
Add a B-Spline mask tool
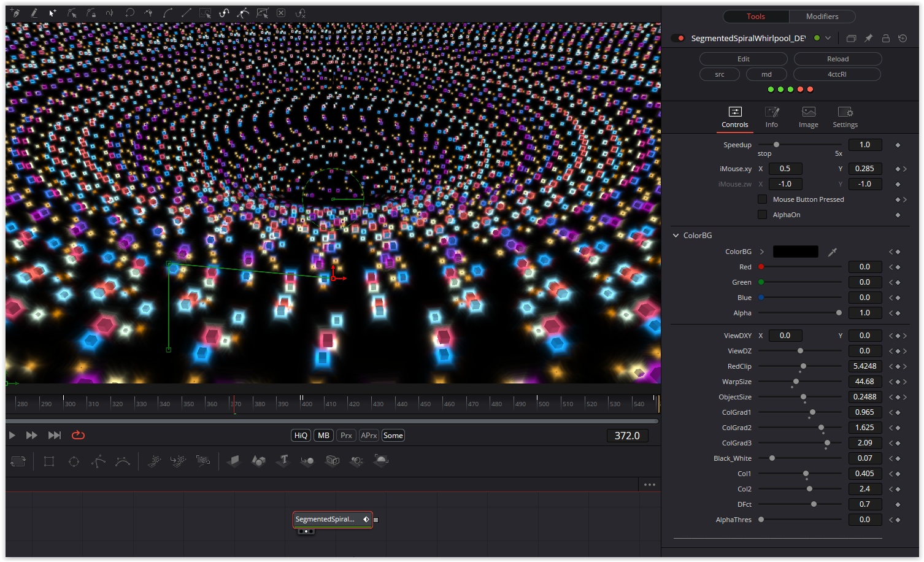coord(123,461)
